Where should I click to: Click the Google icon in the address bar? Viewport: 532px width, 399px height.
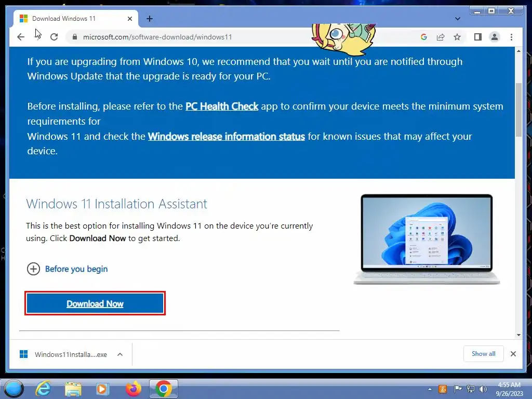click(x=424, y=37)
